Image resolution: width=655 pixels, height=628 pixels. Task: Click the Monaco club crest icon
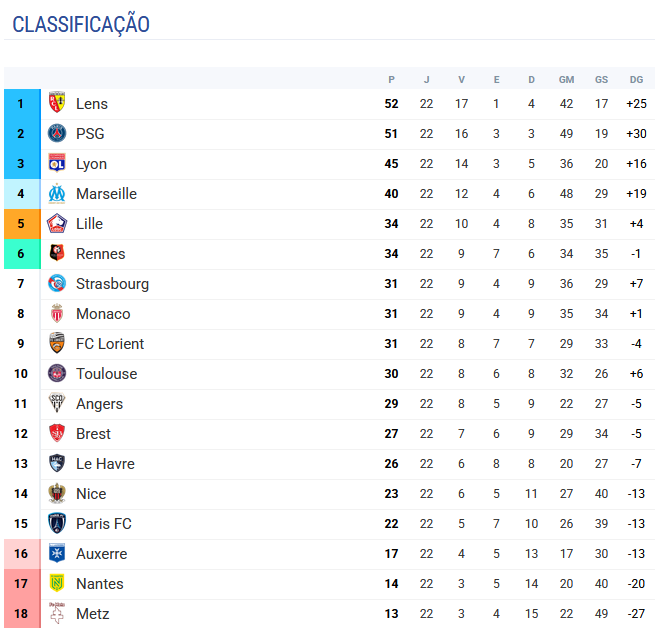57,313
